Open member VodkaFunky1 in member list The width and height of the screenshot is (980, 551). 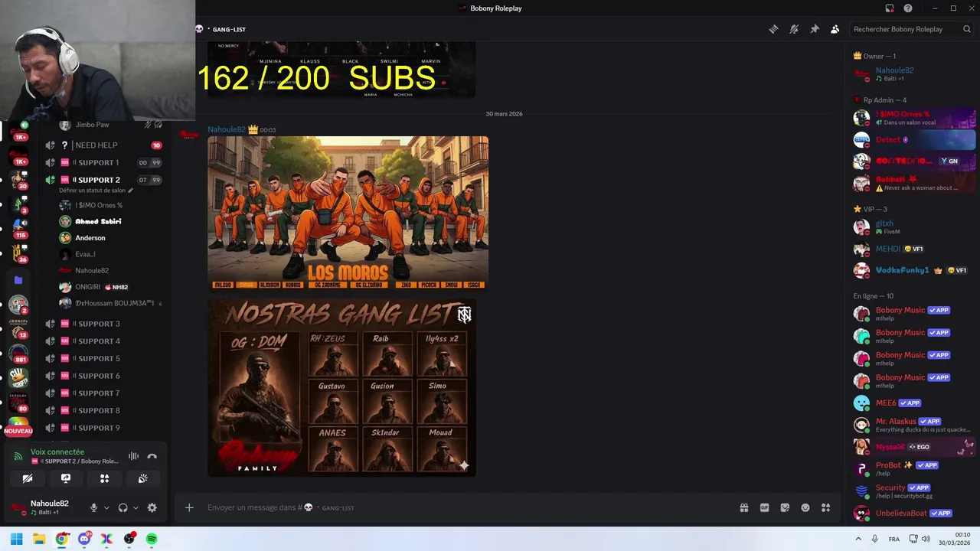click(x=914, y=270)
